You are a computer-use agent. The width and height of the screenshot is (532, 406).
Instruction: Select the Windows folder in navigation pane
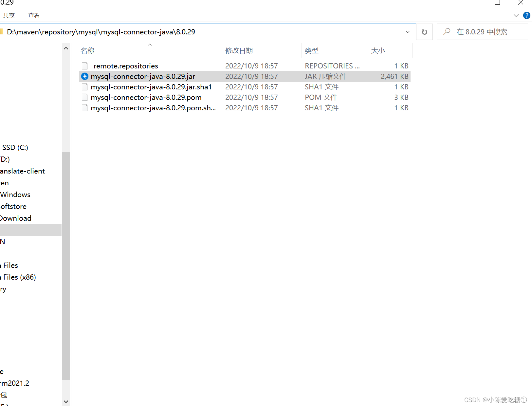point(15,194)
